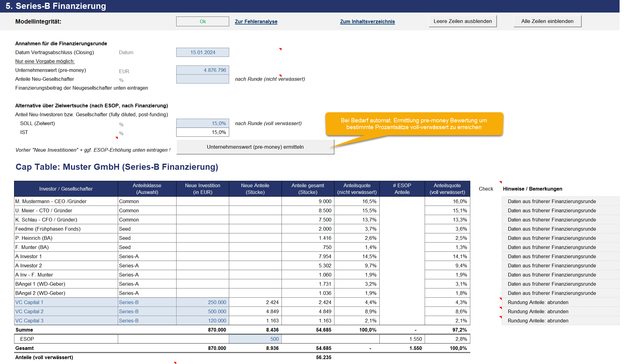Select VC Capital 3 investment 120.000
The height and width of the screenshot is (364, 626).
[203, 321]
